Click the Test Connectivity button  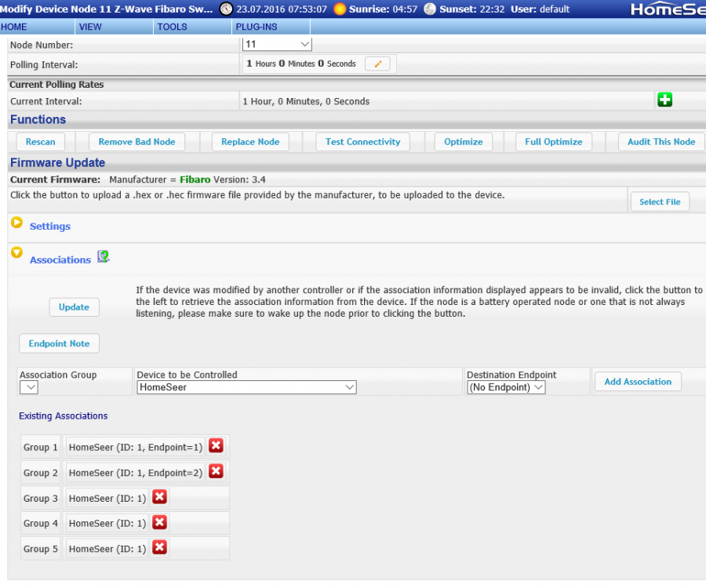pyautogui.click(x=362, y=142)
